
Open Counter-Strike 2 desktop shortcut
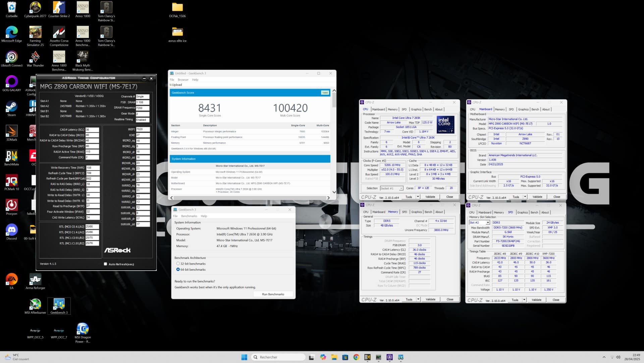coord(59,9)
